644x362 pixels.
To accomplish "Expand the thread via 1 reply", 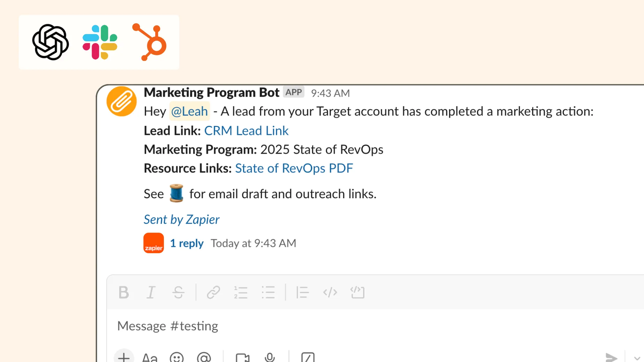I will tap(187, 243).
